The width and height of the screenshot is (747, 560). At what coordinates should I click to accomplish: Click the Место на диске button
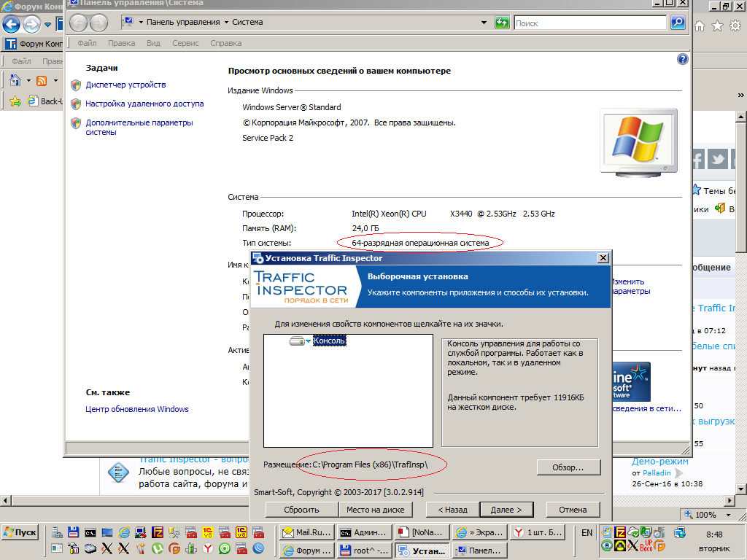click(x=376, y=510)
